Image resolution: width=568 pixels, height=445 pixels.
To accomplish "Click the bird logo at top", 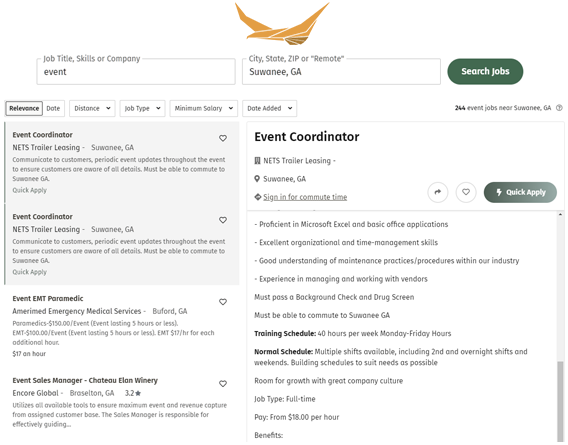I will 282,23.
